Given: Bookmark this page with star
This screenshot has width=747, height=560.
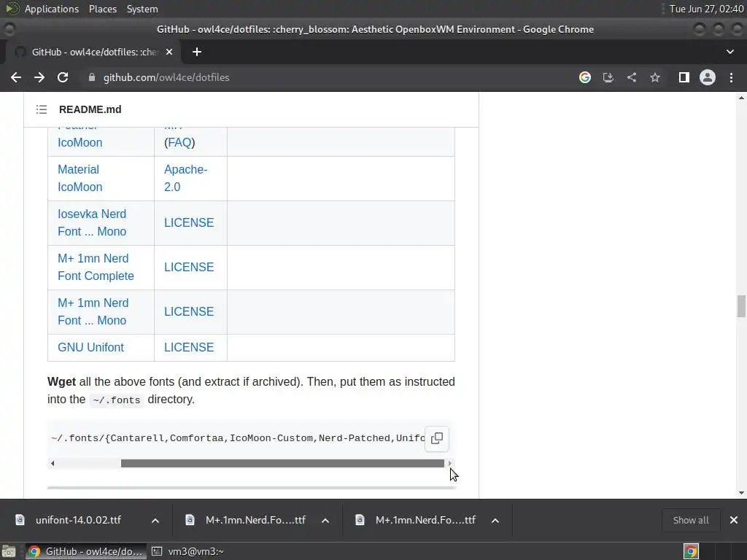Looking at the screenshot, I should pyautogui.click(x=655, y=77).
